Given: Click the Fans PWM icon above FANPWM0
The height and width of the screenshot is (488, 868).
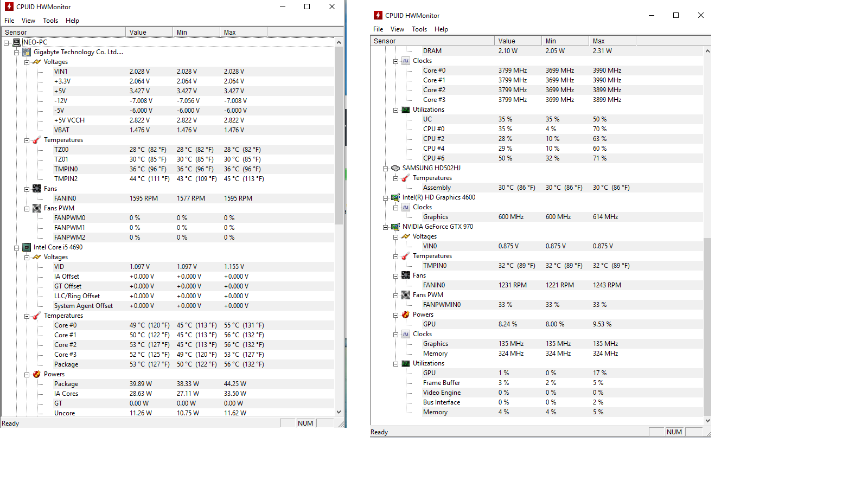Looking at the screenshot, I should 37,208.
